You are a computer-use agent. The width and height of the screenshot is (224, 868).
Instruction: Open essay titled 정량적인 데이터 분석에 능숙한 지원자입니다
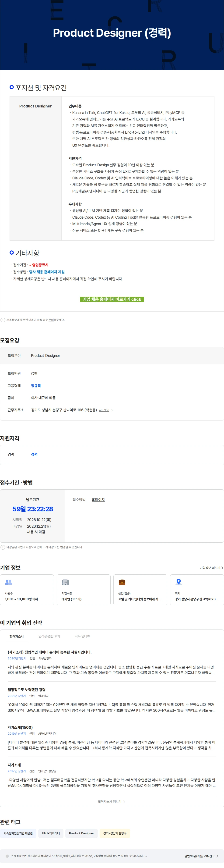[x=49, y=652]
